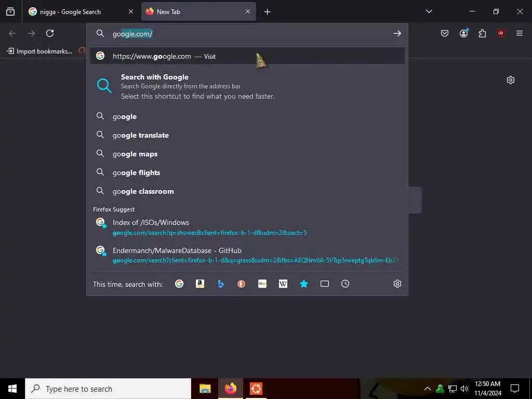This screenshot has height=399, width=532.
Task: Select the Search with Google shortcut
Action: tap(247, 86)
